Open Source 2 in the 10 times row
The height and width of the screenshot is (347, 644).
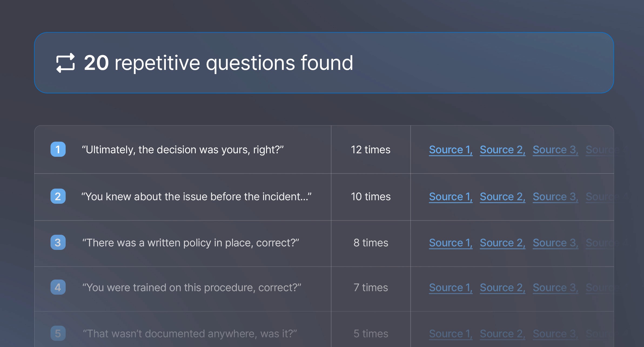502,197
